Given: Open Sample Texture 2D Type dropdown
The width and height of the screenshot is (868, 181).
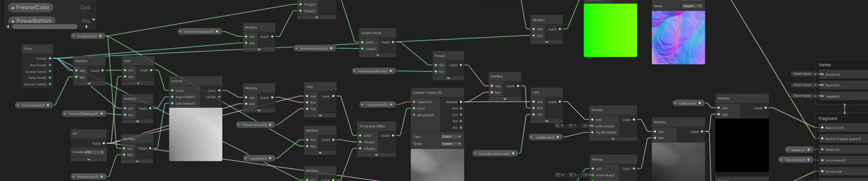Looking at the screenshot, I should click(451, 136).
